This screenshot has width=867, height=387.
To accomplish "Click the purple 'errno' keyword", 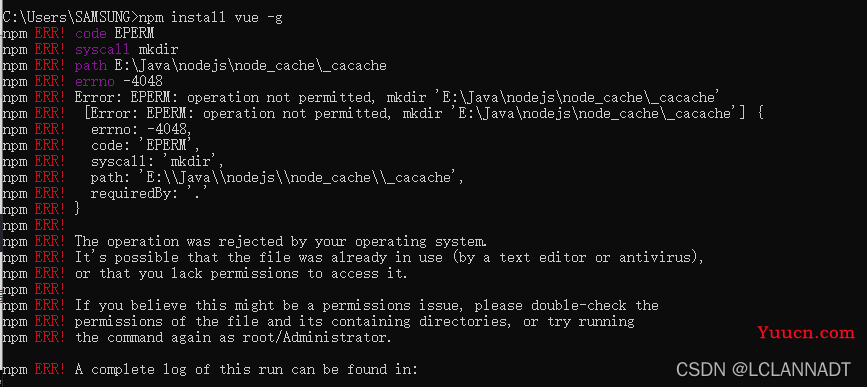I will [x=95, y=82].
